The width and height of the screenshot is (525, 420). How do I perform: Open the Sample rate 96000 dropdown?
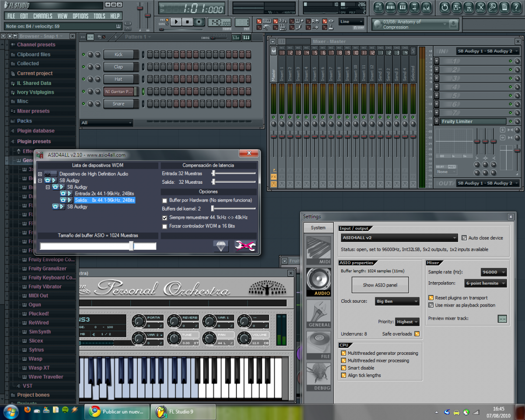pos(493,272)
